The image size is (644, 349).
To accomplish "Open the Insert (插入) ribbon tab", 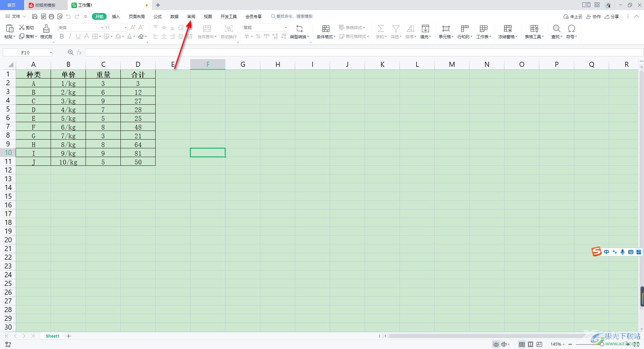I will [116, 16].
